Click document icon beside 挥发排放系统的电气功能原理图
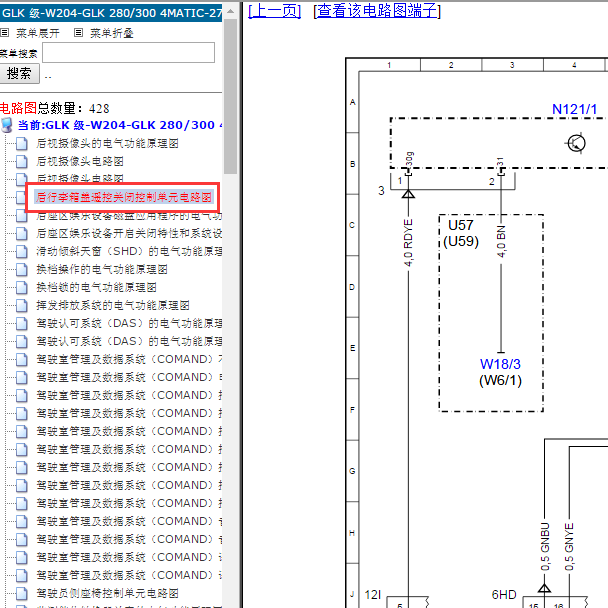The image size is (608, 608). click(x=22, y=305)
